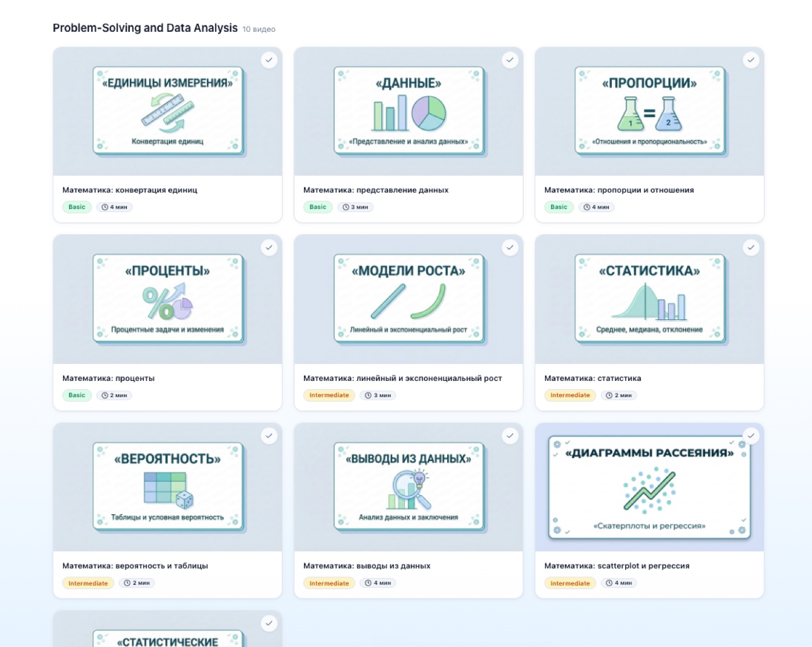Click title Математика: пропорции и отношения

pyautogui.click(x=619, y=190)
